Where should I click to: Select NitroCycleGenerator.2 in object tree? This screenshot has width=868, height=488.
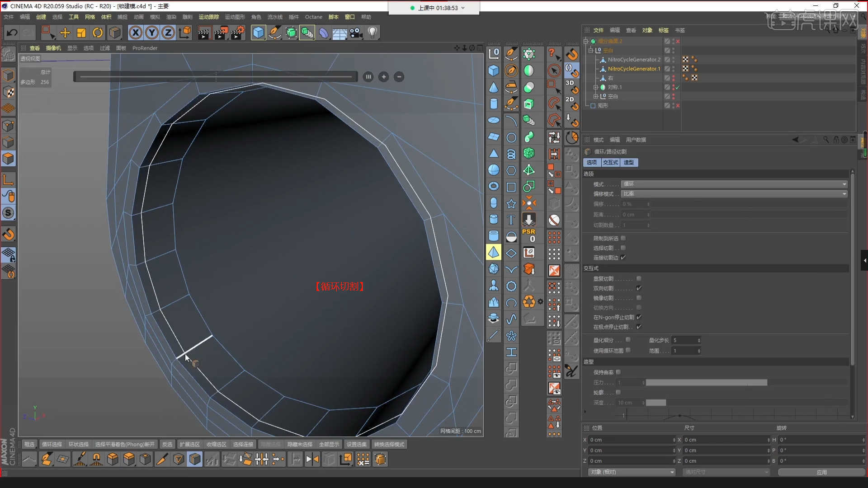point(634,60)
